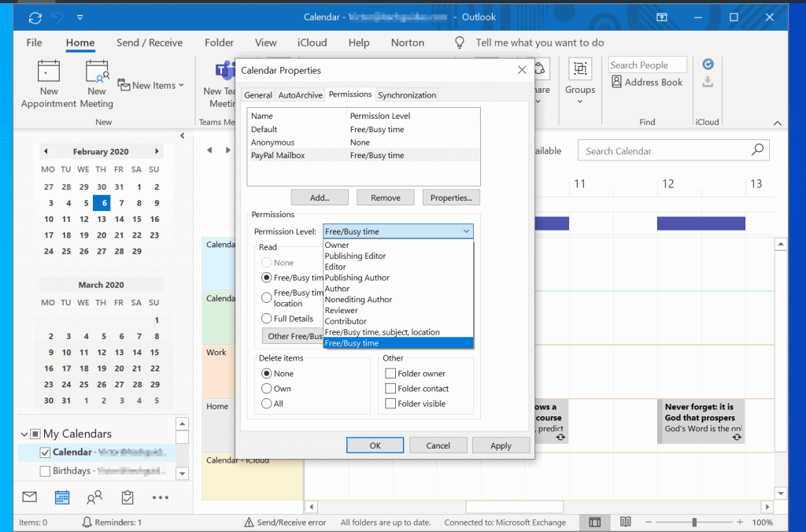Open the Tasks view icon
Viewport: 806px width, 532px height.
pyautogui.click(x=128, y=497)
